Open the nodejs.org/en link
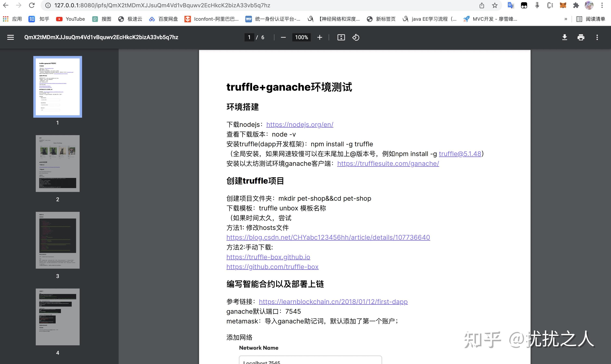 click(x=300, y=125)
